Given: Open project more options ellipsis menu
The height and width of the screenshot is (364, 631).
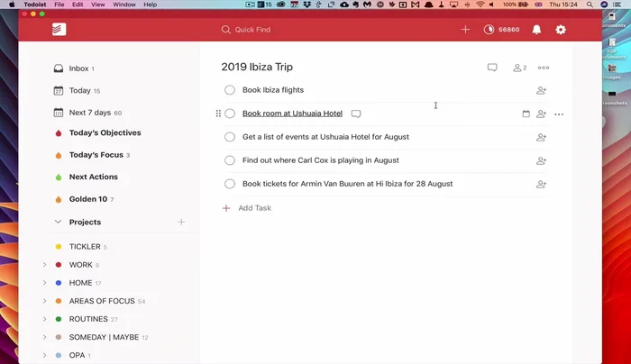Looking at the screenshot, I should (x=544, y=68).
